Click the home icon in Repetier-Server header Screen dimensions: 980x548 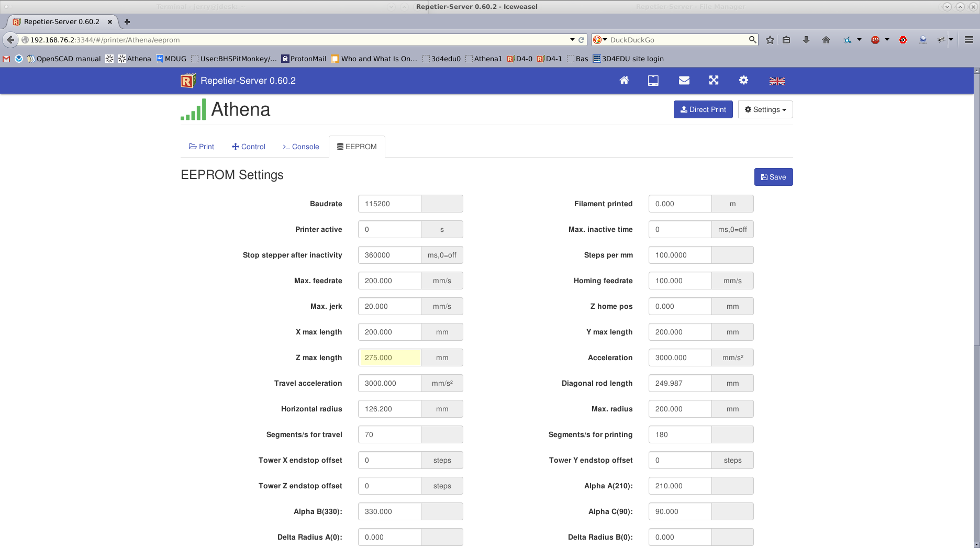coord(623,80)
